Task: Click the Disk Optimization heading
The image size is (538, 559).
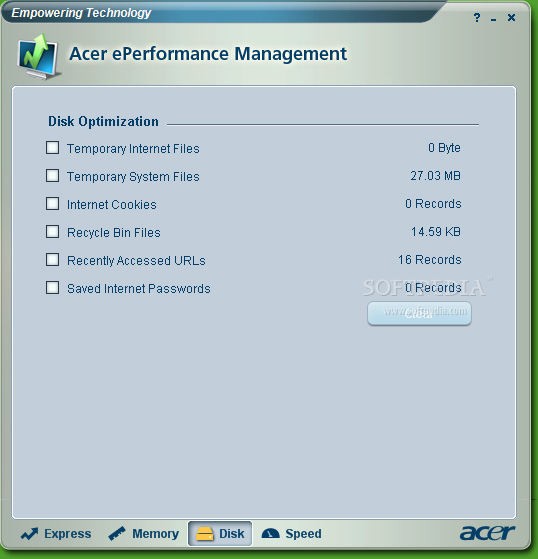Action: tap(103, 122)
